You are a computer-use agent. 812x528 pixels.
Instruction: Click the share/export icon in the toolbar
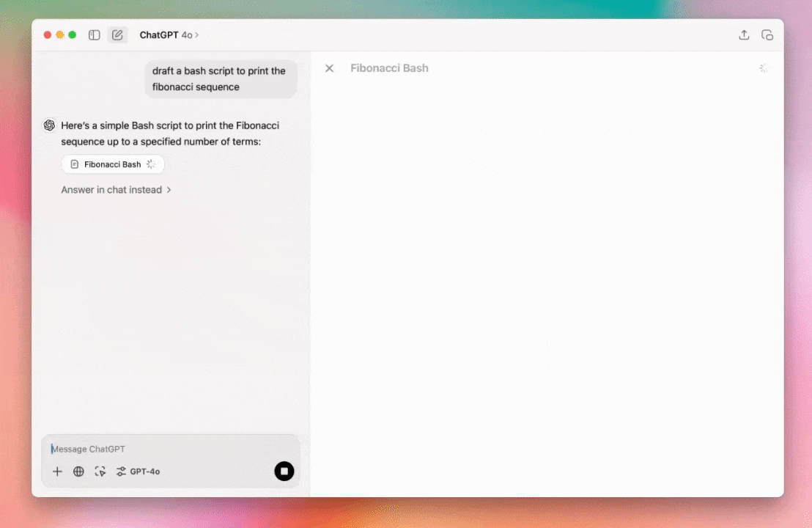(744, 34)
